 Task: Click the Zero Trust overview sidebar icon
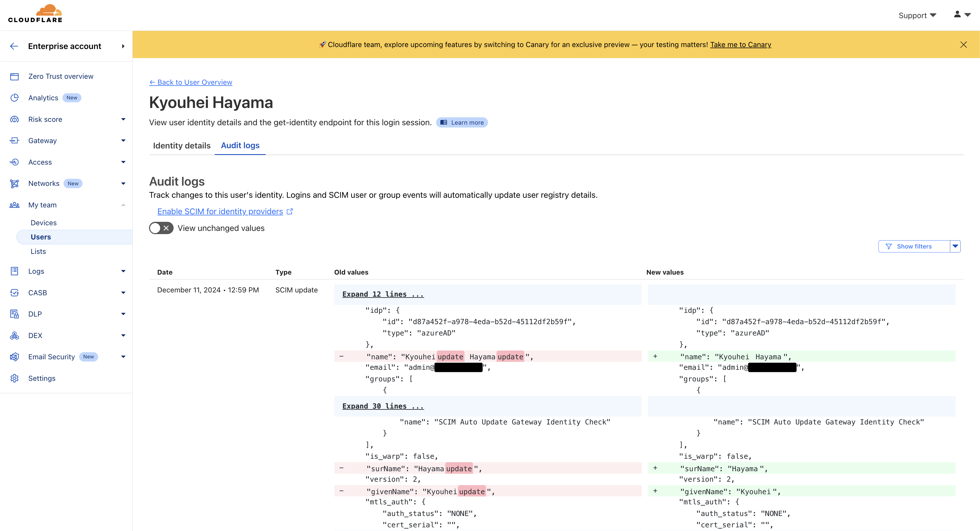(14, 77)
